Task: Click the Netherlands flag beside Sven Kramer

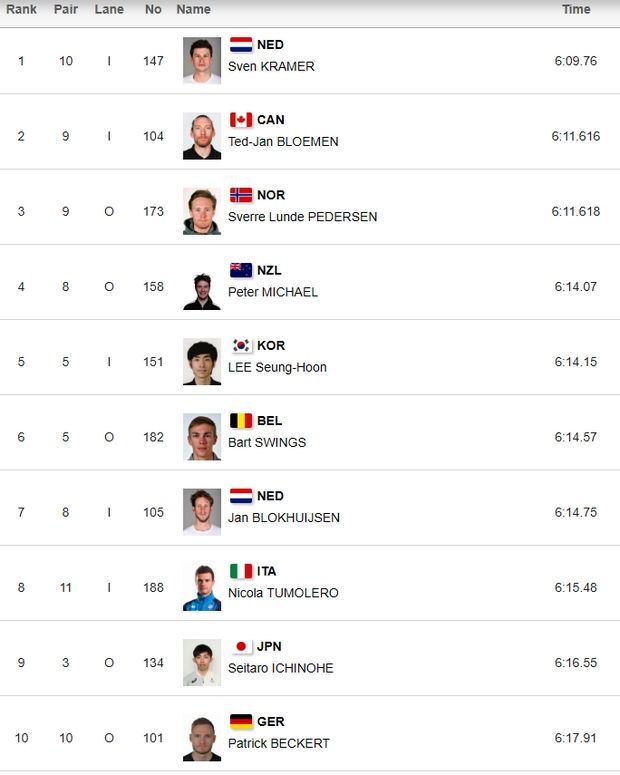Action: 241,45
